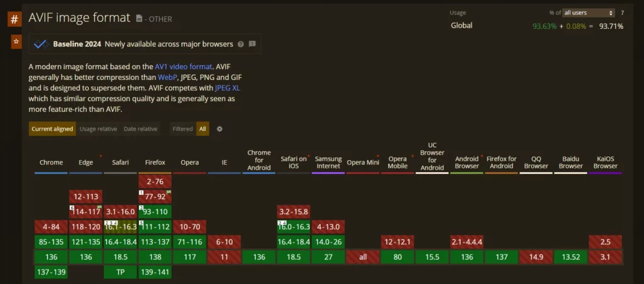Open the settings gear next to All
The image size is (644, 284).
pos(219,129)
